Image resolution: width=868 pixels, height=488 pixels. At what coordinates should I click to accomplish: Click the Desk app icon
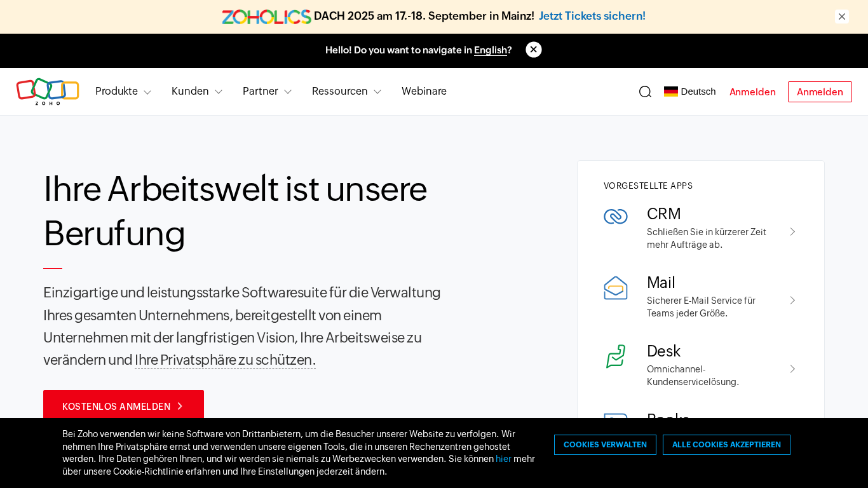pyautogui.click(x=616, y=356)
